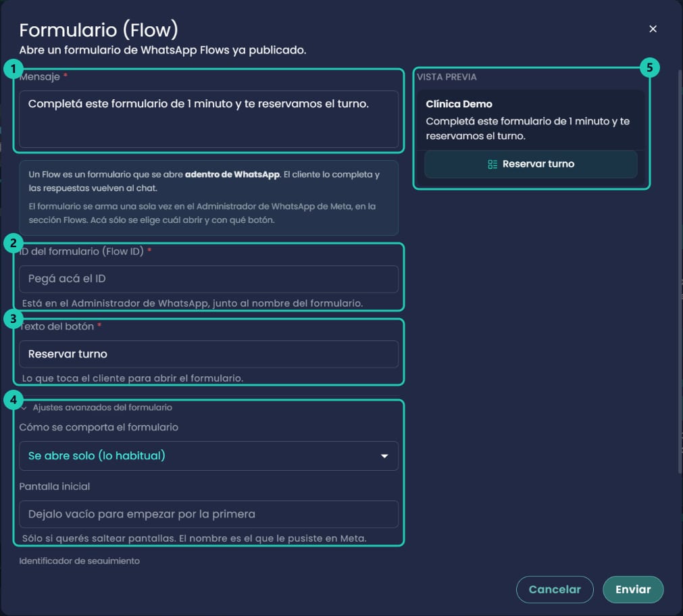Screen dimensions: 683x616
Task: Click the 'Formulario (Flow)' dialog title
Action: click(x=99, y=30)
